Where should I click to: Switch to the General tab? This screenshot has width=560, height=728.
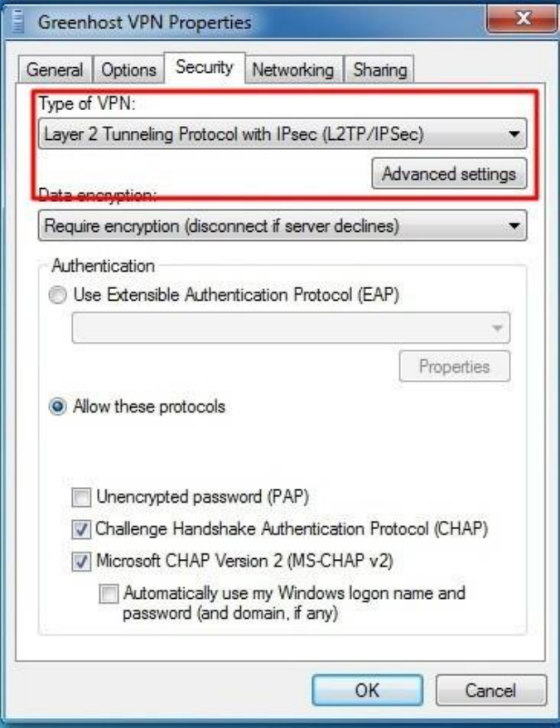pos(56,70)
